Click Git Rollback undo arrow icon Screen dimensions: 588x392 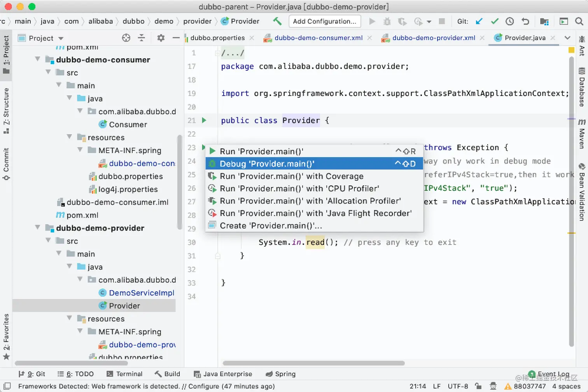click(525, 21)
